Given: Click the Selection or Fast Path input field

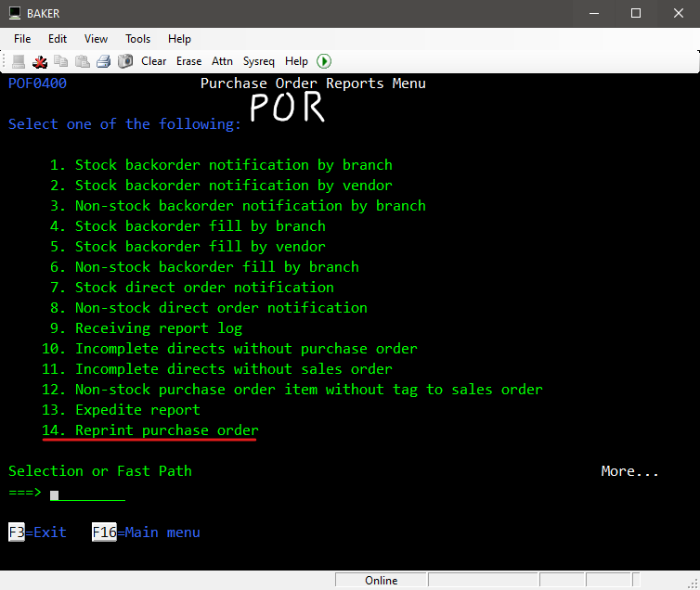Looking at the screenshot, I should (87, 494).
